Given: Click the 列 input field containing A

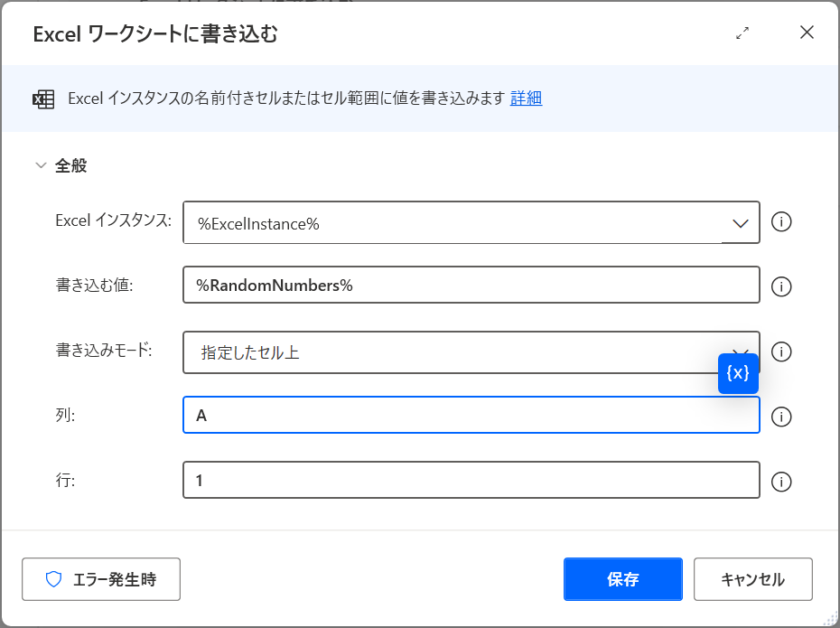Looking at the screenshot, I should [x=471, y=416].
